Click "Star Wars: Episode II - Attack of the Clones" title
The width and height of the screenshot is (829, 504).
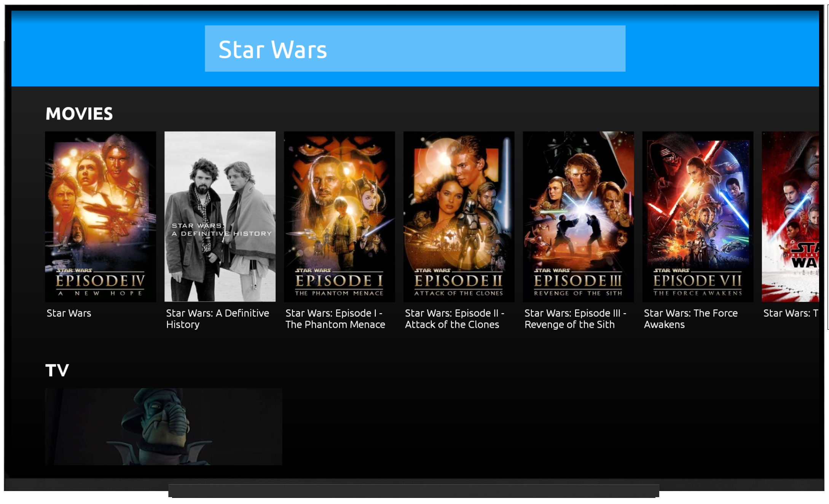coord(455,319)
